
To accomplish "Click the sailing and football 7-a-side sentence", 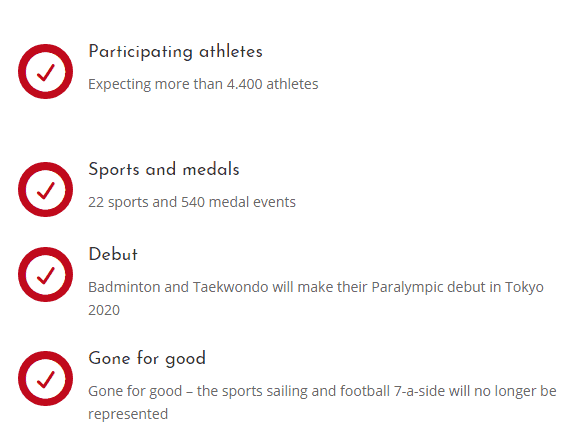I will click(x=322, y=402).
